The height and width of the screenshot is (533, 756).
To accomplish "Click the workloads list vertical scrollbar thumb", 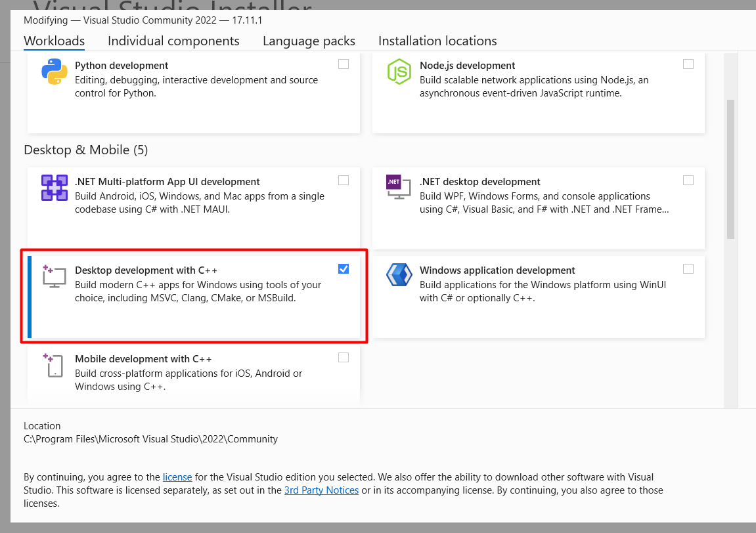I will (x=730, y=169).
